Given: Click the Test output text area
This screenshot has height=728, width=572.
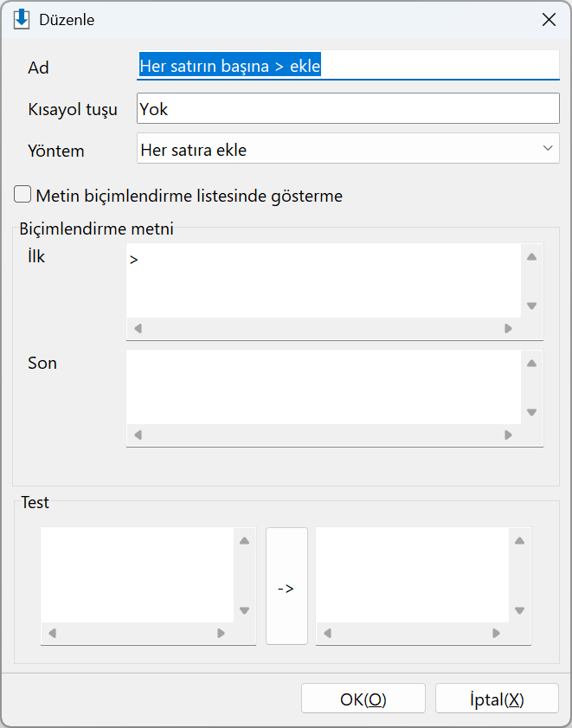Looking at the screenshot, I should tap(412, 575).
